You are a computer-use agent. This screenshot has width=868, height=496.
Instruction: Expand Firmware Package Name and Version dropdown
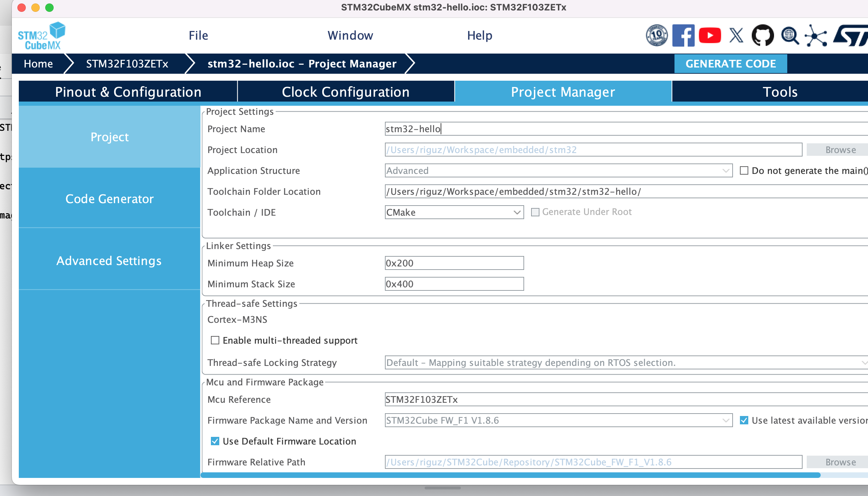(x=558, y=420)
